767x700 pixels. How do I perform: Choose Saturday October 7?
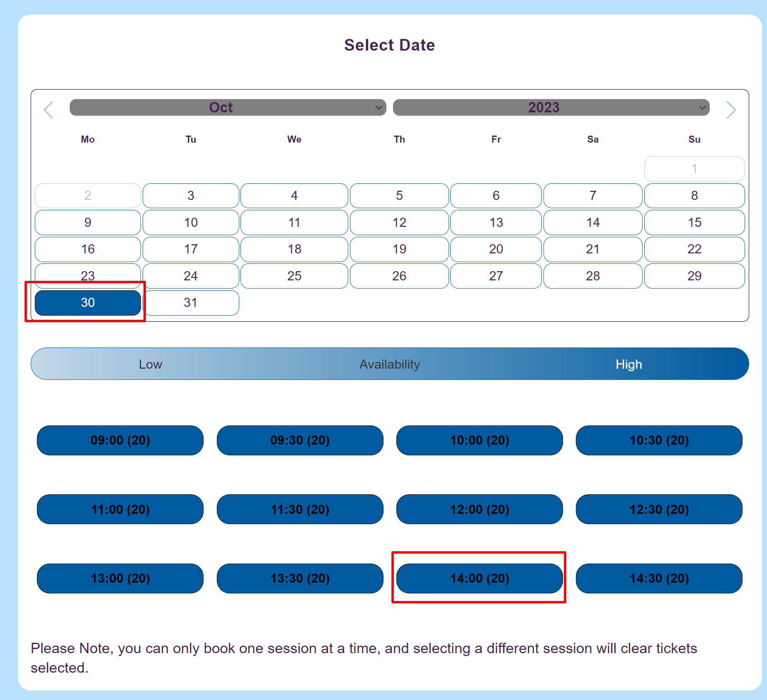[592, 195]
